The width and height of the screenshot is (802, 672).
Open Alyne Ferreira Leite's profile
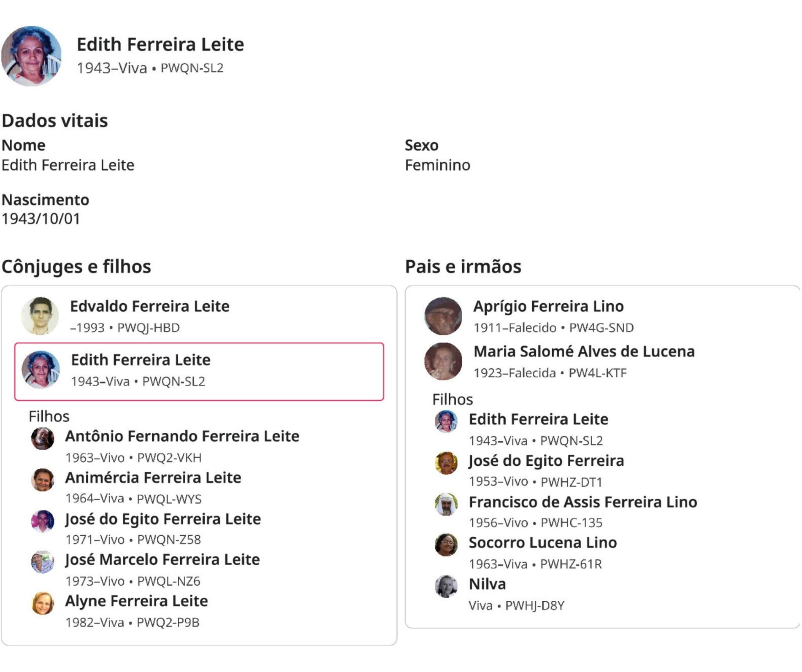[136, 601]
